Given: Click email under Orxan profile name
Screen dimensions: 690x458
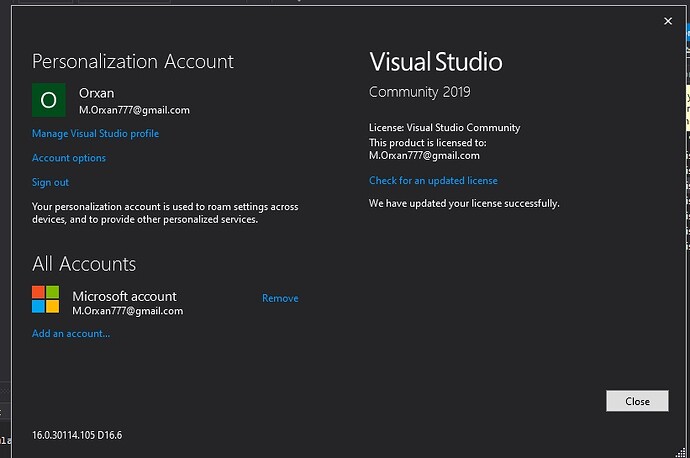Looking at the screenshot, I should tap(134, 110).
